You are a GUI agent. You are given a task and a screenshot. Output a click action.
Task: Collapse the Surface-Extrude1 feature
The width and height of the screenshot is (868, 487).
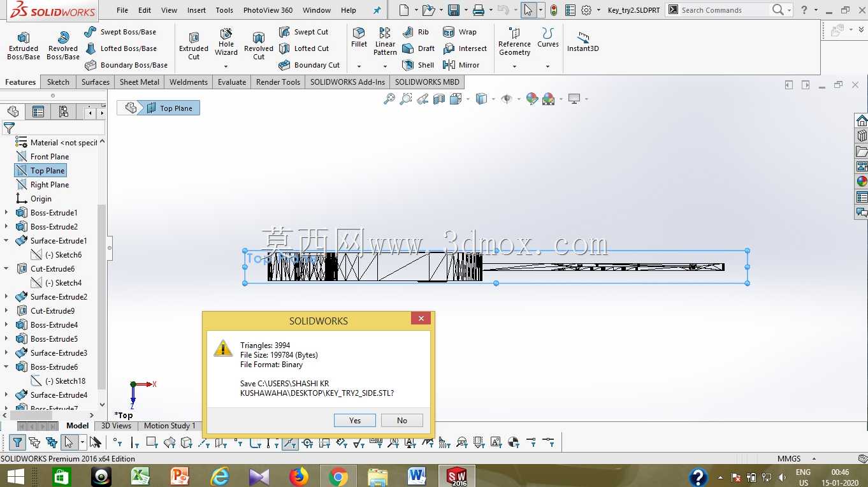click(x=6, y=241)
